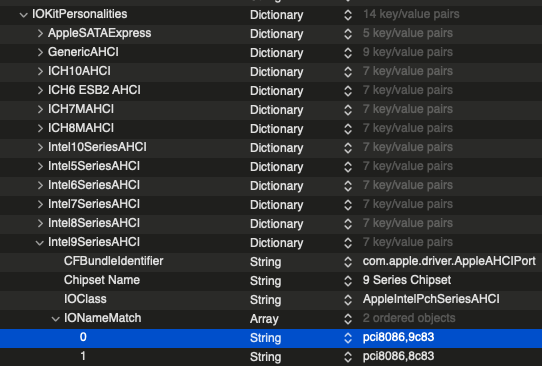The height and width of the screenshot is (366, 542).
Task: Click the value AppleIntelPchSeriesAHCI
Action: (431, 299)
